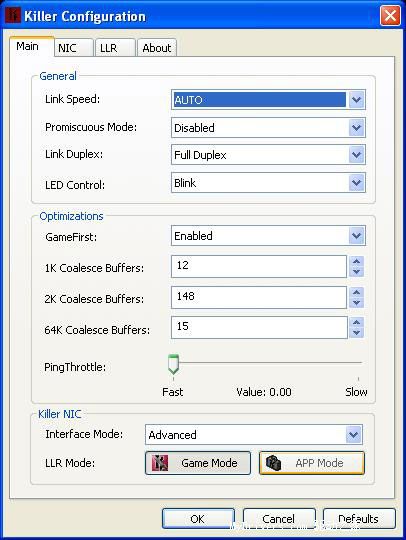Expand the GameFirst dropdown arrow
The width and height of the screenshot is (406, 540).
[x=356, y=236]
